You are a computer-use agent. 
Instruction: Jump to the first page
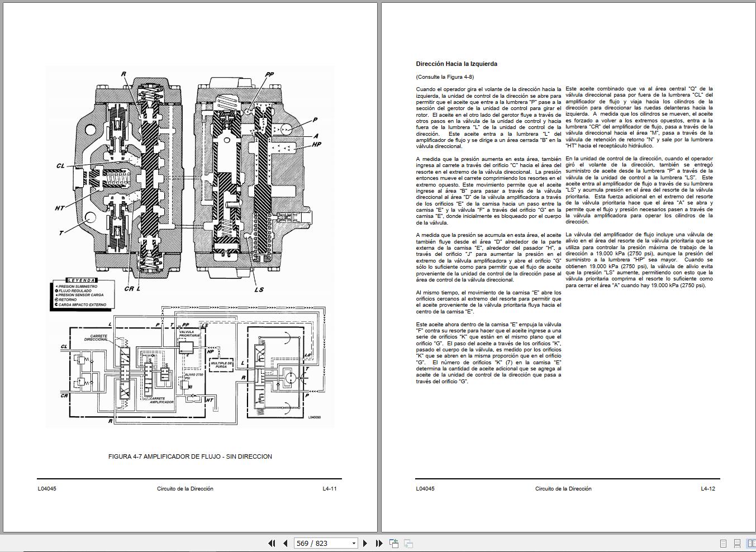pyautogui.click(x=272, y=543)
